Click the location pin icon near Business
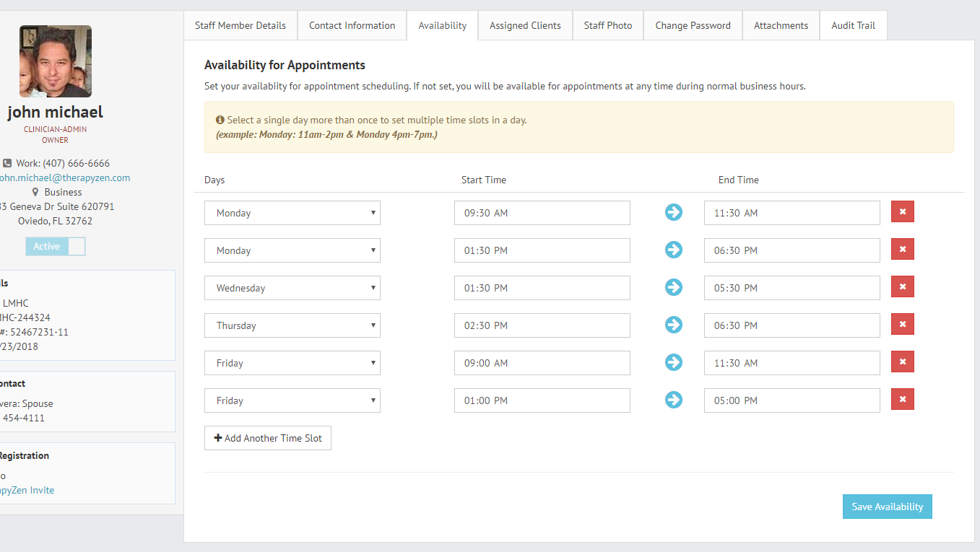This screenshot has width=980, height=552. coord(35,192)
